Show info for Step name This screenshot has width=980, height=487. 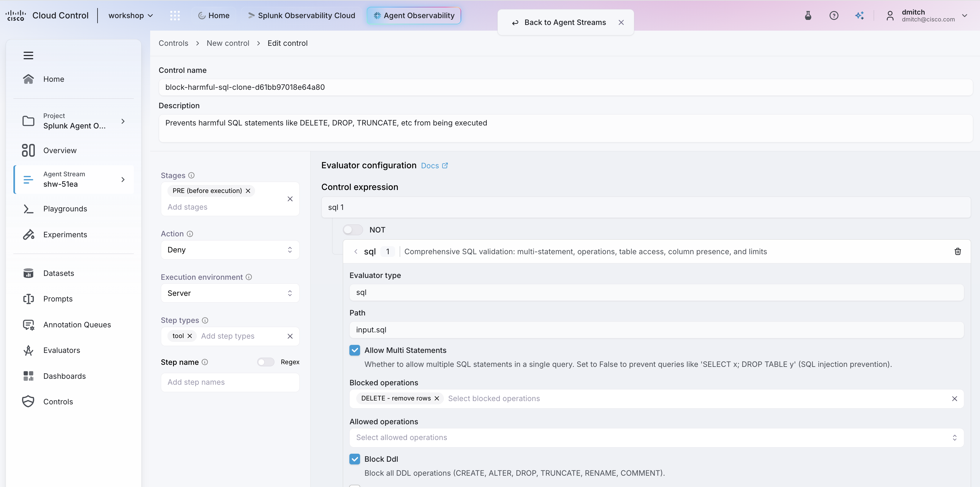[205, 362]
